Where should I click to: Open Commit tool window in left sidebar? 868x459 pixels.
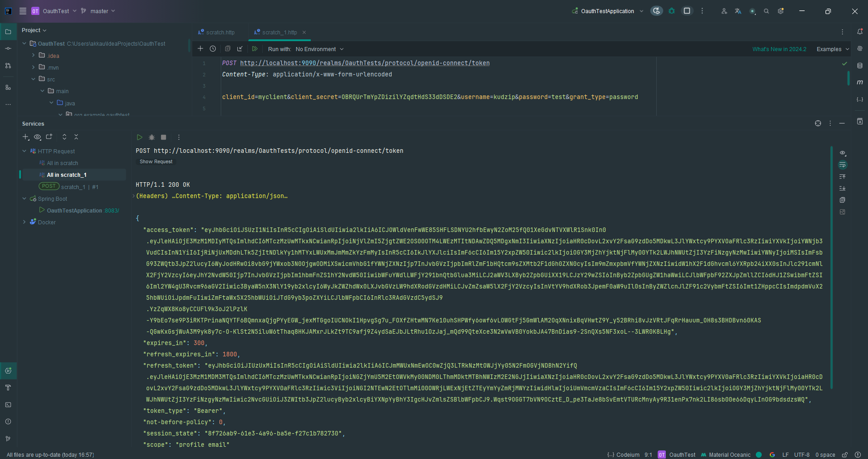pos(8,48)
